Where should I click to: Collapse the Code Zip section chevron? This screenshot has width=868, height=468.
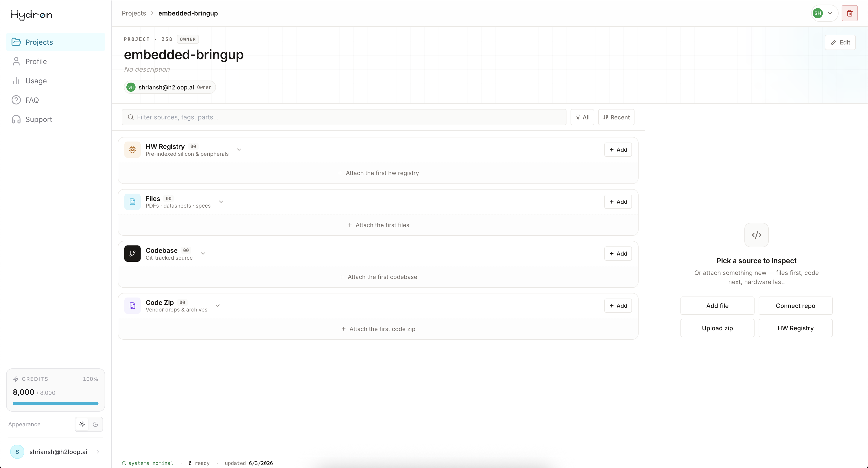pyautogui.click(x=218, y=305)
